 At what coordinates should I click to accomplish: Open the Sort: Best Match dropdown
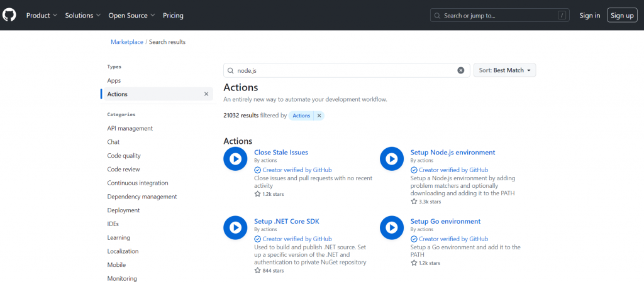(x=505, y=70)
